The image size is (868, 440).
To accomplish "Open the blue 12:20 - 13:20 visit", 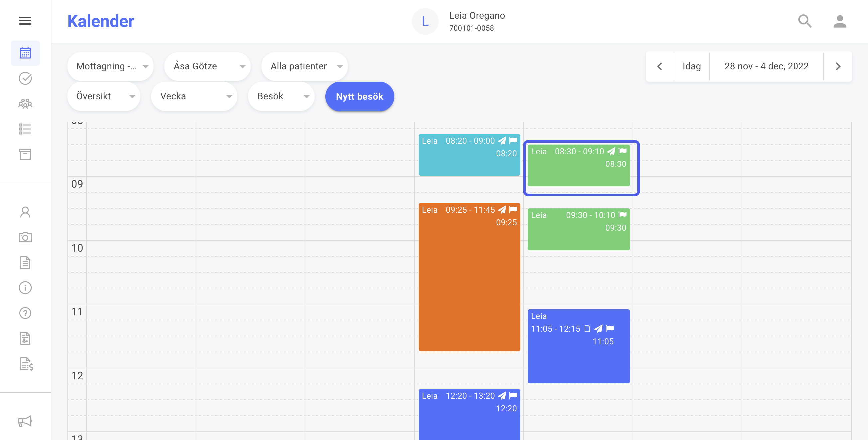I will (x=469, y=415).
